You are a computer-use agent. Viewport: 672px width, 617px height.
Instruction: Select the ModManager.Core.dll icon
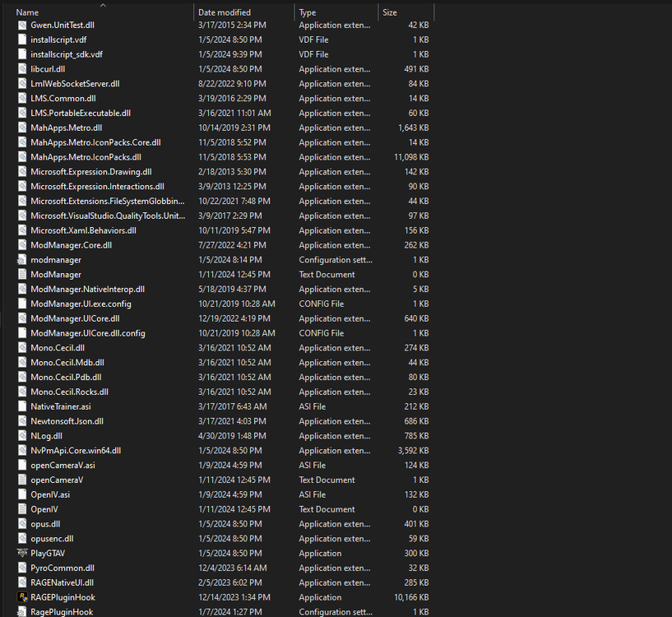(x=22, y=244)
